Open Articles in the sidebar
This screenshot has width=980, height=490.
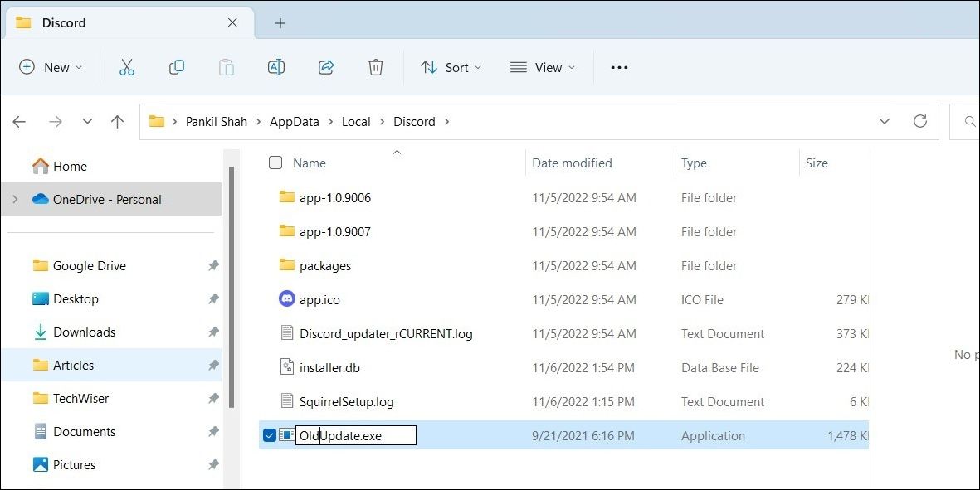[x=112, y=365]
